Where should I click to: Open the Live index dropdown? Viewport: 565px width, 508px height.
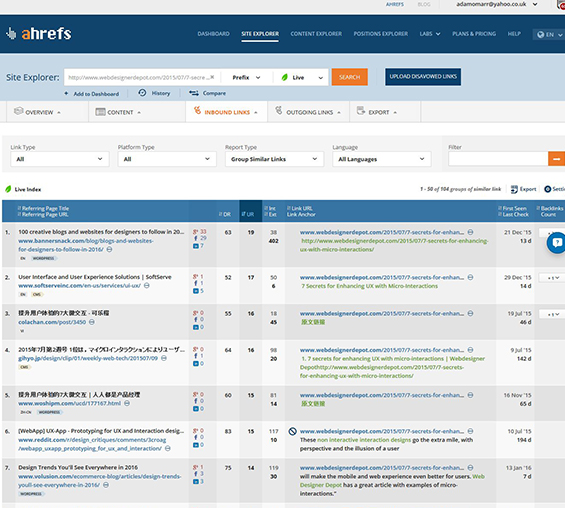[301, 77]
